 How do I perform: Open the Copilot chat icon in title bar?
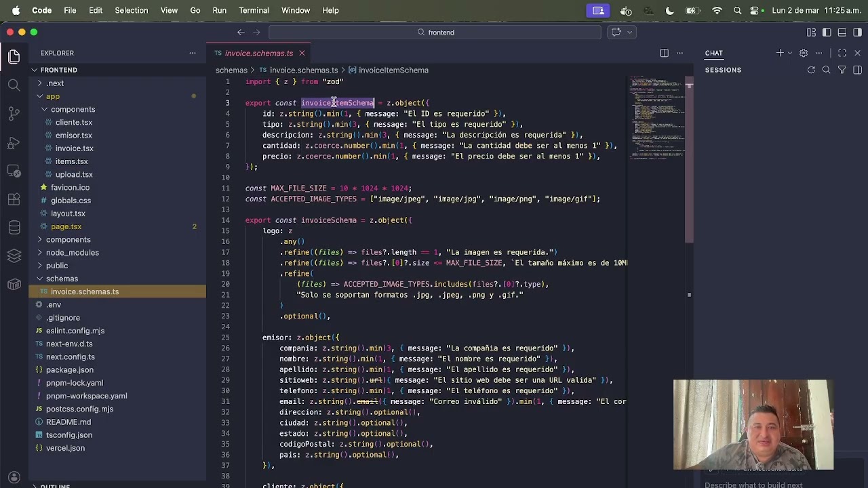tap(616, 32)
